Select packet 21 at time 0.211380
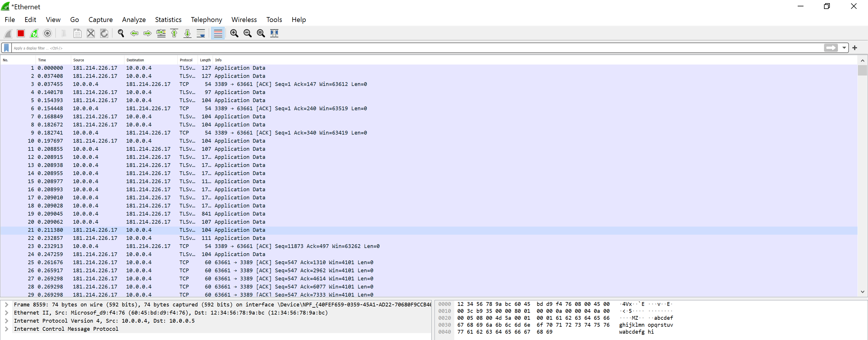The image size is (868, 340). 429,230
